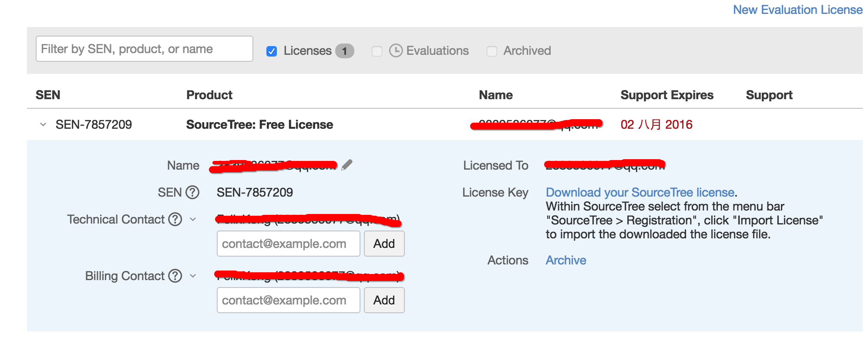The image size is (868, 341).
Task: Click the License Key label
Action: 495,192
